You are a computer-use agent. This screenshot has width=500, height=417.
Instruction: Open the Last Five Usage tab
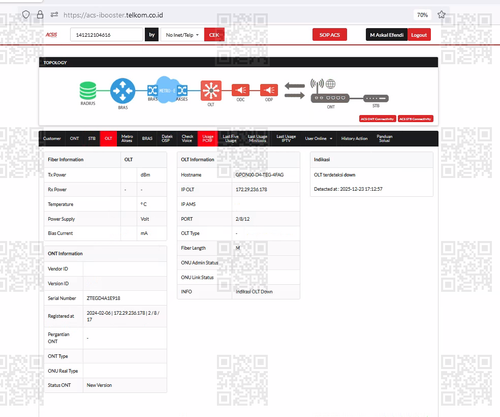point(231,138)
